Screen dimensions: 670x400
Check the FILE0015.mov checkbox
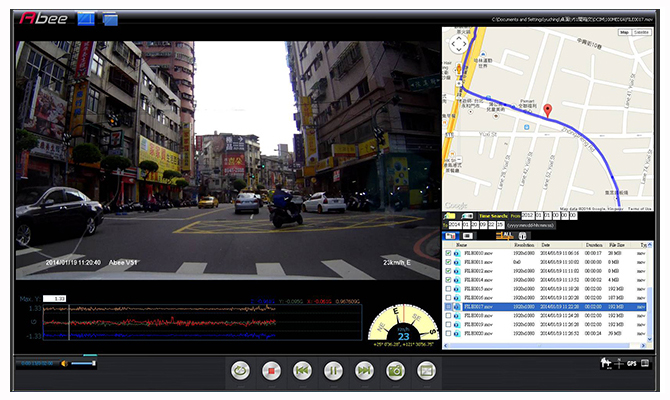pyautogui.click(x=447, y=289)
